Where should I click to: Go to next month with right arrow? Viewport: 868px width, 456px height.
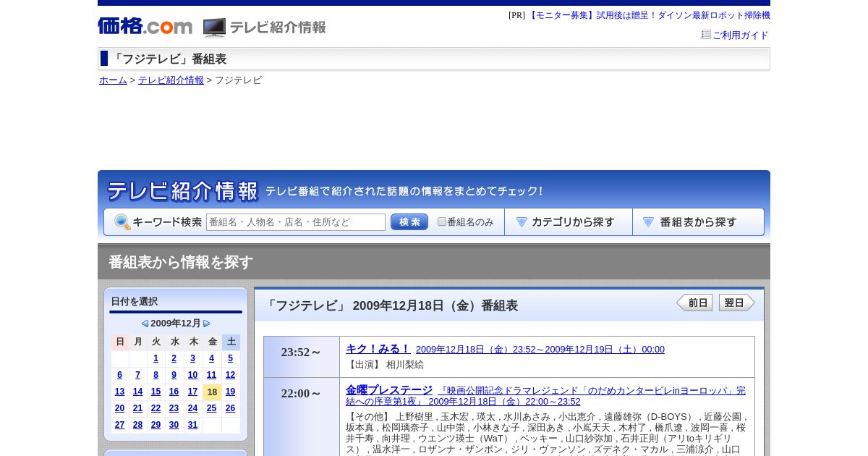click(207, 324)
